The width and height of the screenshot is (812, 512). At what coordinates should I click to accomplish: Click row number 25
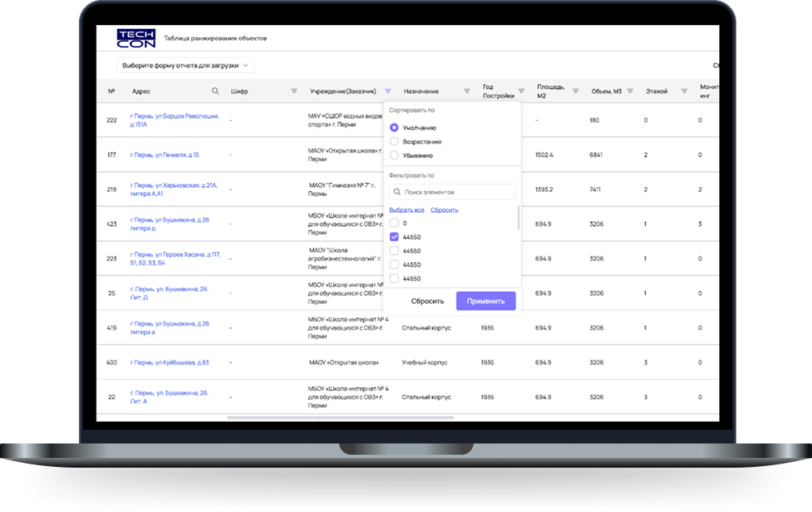(x=112, y=293)
